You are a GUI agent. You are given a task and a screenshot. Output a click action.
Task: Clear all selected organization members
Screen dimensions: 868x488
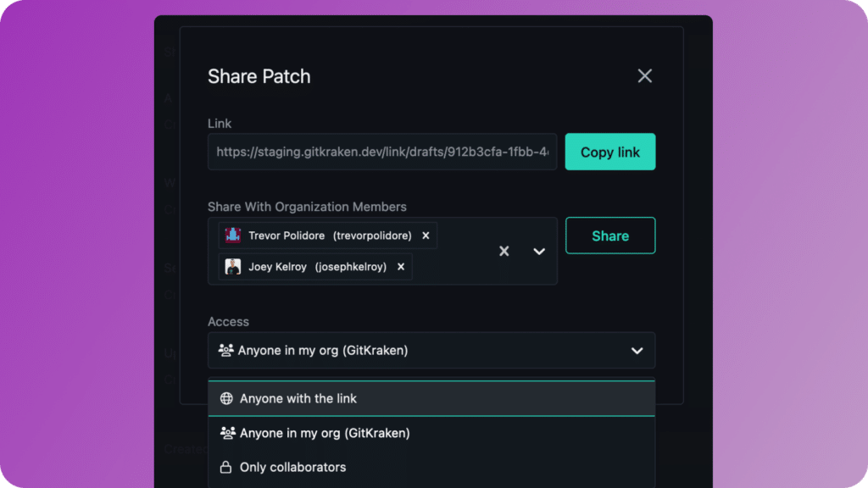504,251
